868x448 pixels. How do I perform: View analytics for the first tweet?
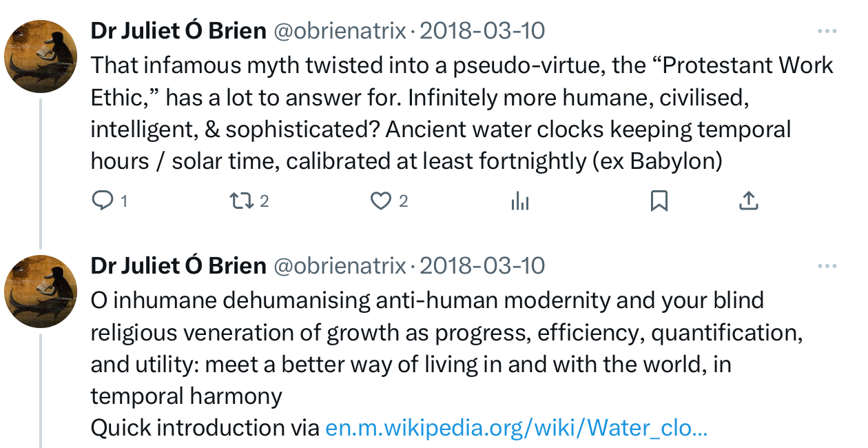tap(519, 201)
